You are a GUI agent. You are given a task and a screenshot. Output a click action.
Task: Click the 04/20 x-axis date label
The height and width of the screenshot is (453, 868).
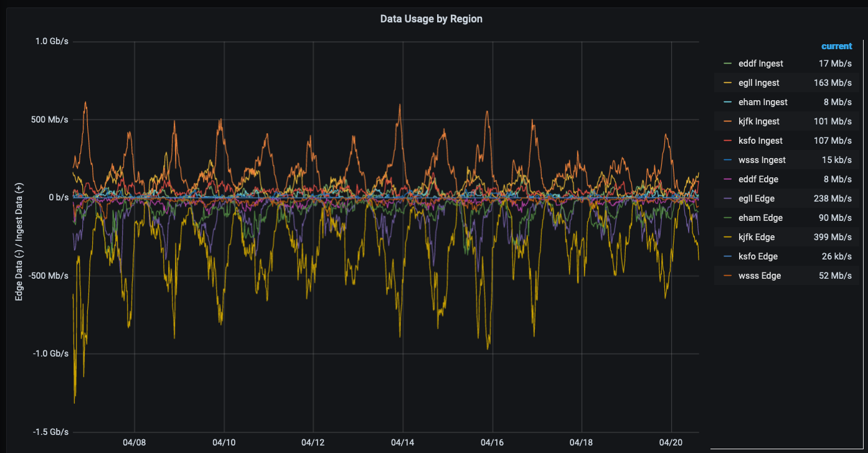671,442
